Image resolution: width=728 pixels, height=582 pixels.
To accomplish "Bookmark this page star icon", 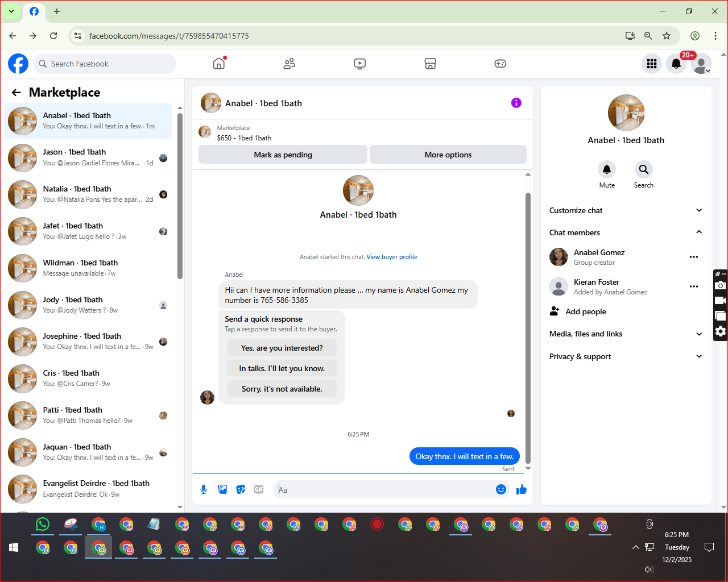I will point(667,36).
